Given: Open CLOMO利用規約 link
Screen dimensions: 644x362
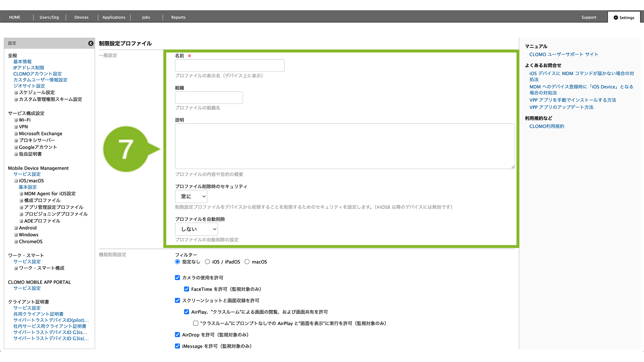Looking at the screenshot, I should 547,126.
